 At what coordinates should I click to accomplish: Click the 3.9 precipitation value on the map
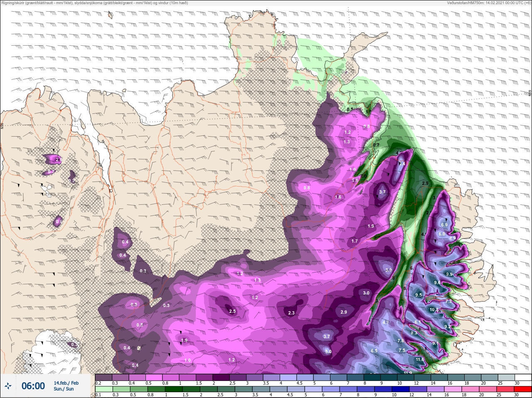389,270
